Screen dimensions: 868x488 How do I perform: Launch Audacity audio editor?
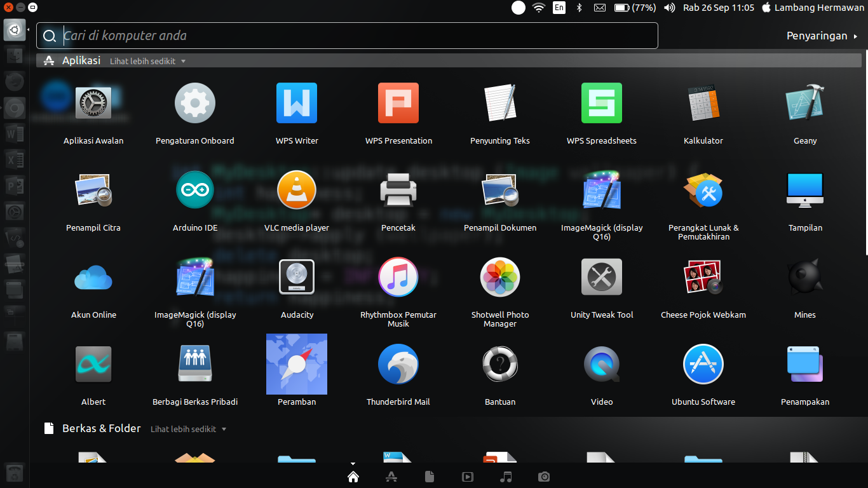(x=297, y=276)
